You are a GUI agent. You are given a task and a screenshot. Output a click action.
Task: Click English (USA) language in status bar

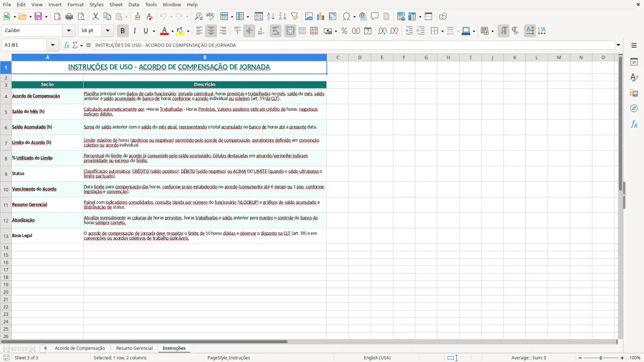pyautogui.click(x=377, y=358)
